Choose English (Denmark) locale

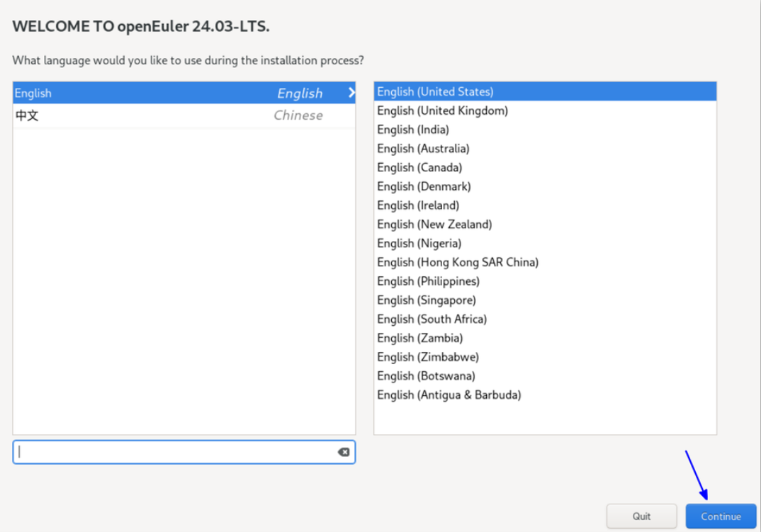(x=545, y=186)
